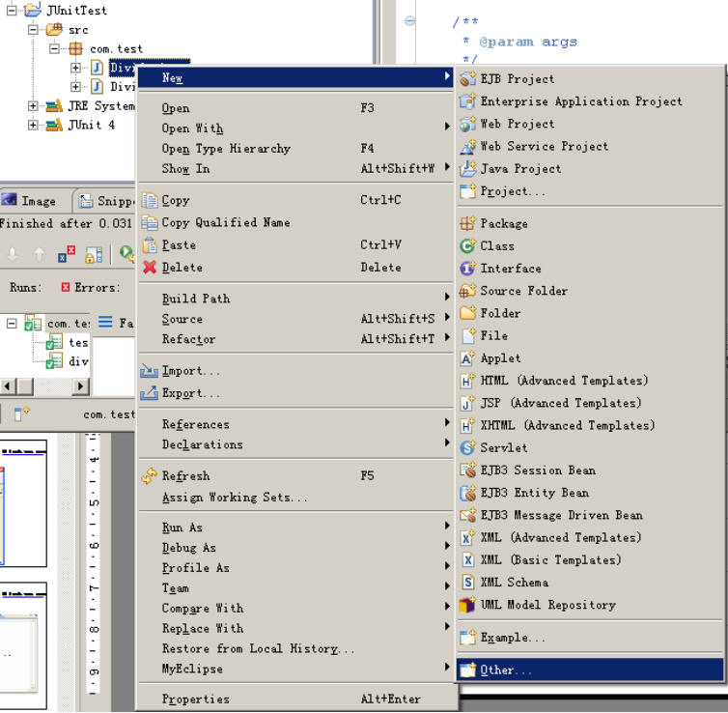The height and width of the screenshot is (713, 728).
Task: Click the Export icon
Action: [x=150, y=393]
